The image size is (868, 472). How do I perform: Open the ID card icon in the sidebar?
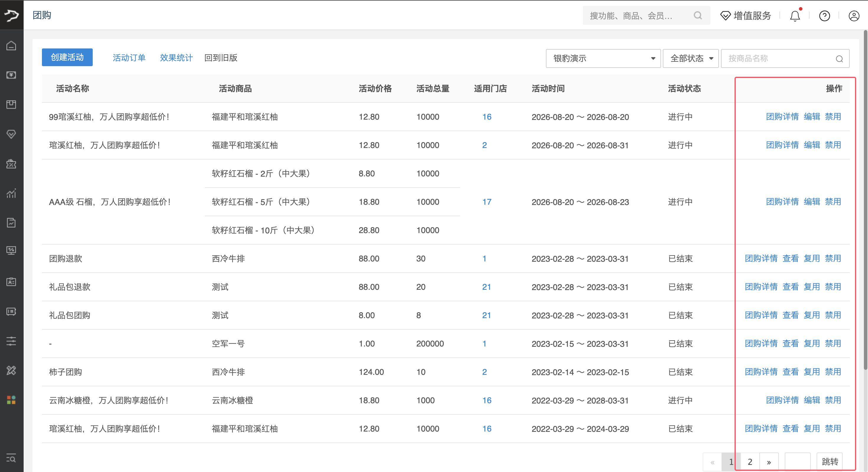11,282
